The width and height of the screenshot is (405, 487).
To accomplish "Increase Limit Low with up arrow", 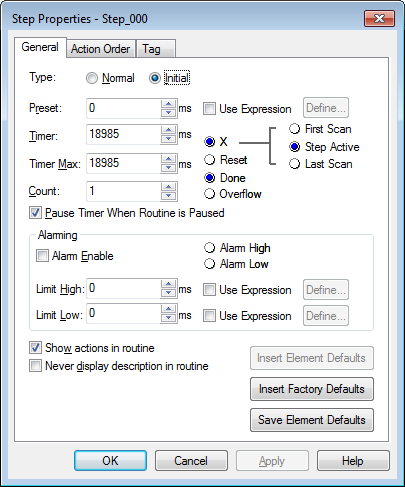I will (169, 309).
